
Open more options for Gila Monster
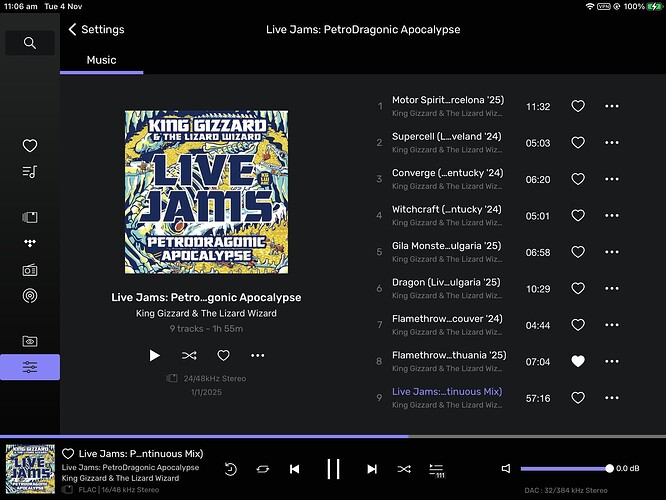tap(612, 252)
